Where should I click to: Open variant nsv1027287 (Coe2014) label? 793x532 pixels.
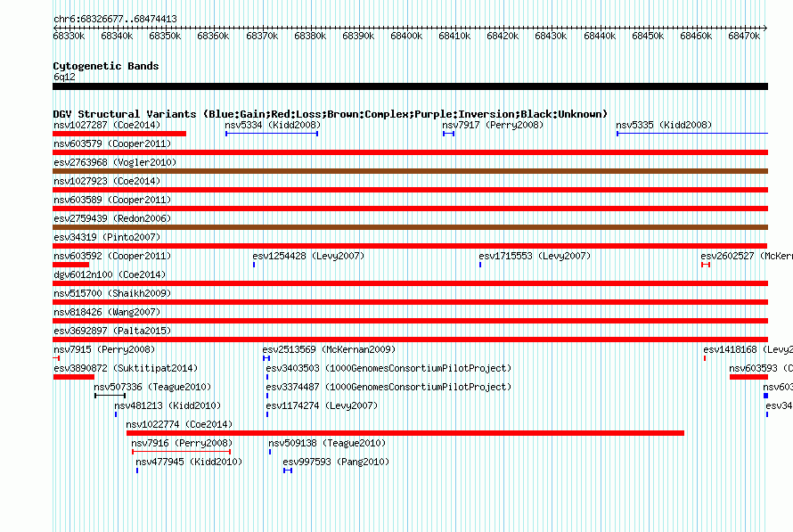[107, 125]
